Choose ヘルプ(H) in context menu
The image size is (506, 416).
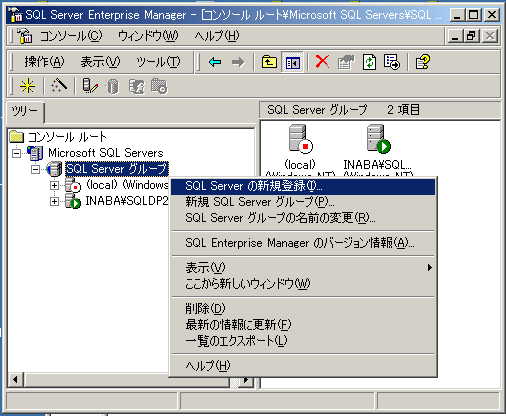[x=303, y=366]
